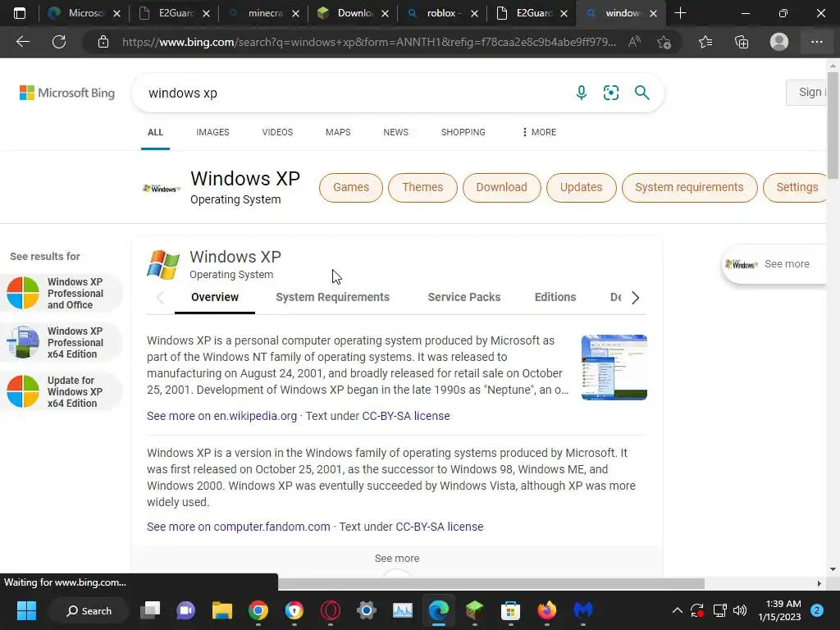This screenshot has height=630, width=840.
Task: Open the taskbar Search box
Action: point(89,610)
